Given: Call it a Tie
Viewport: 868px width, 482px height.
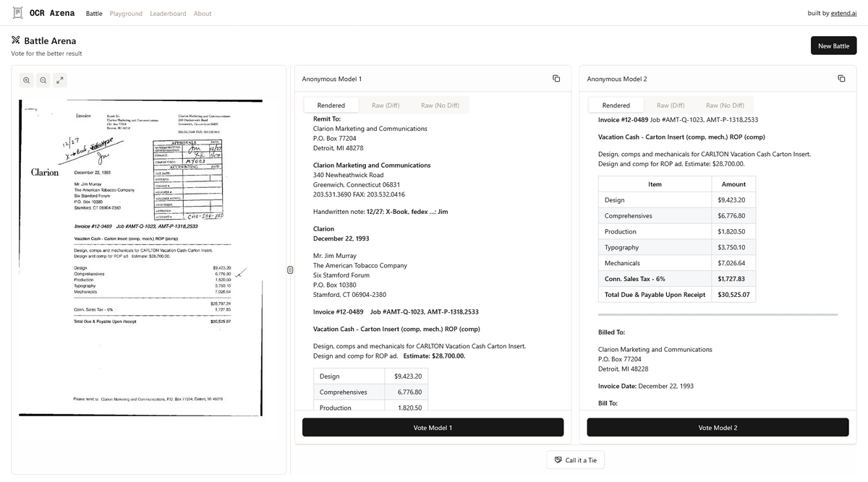Looking at the screenshot, I should (x=575, y=460).
